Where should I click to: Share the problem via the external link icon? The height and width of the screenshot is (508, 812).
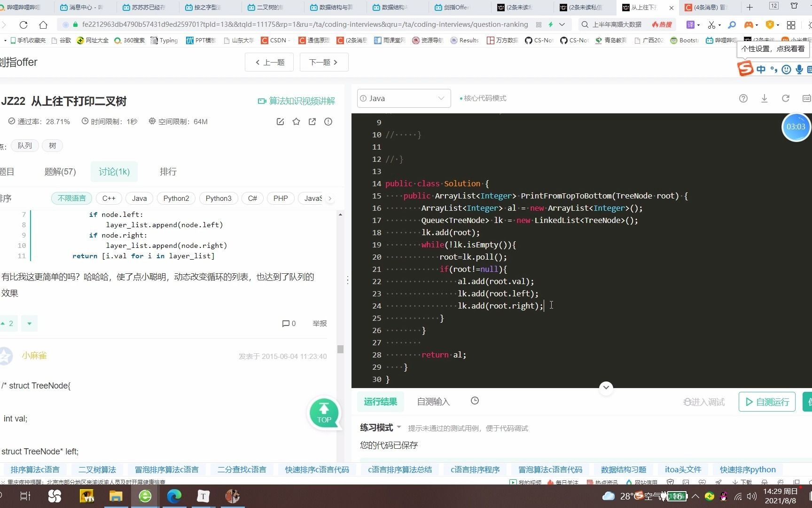coord(312,121)
